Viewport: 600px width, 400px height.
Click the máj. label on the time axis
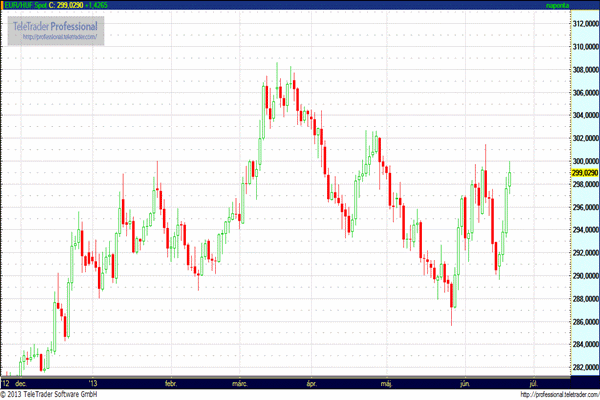pyautogui.click(x=387, y=383)
